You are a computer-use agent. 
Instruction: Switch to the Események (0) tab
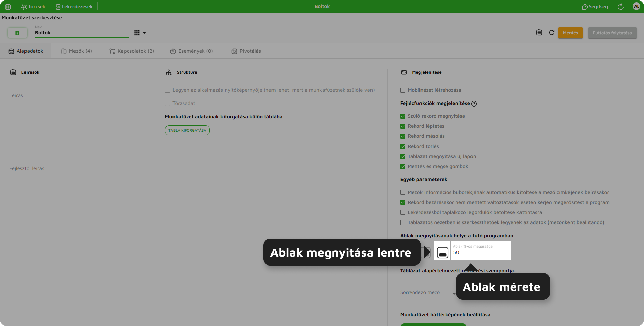click(191, 51)
